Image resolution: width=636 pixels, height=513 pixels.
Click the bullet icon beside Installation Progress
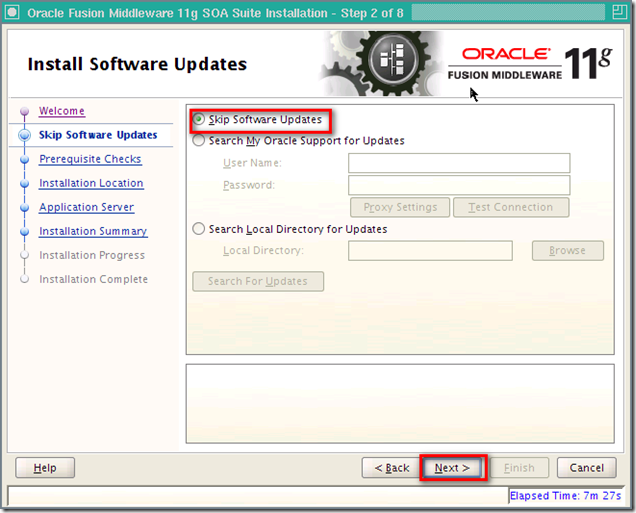tap(24, 255)
